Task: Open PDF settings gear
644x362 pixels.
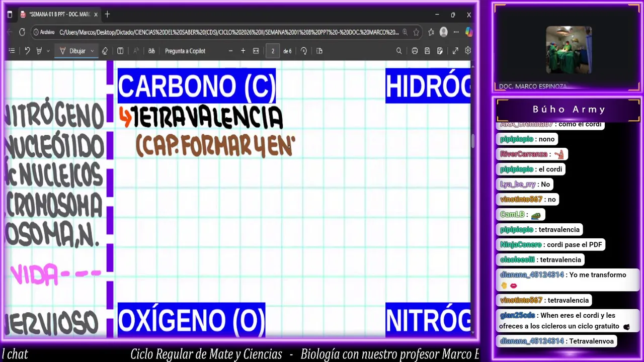Action: [467, 51]
